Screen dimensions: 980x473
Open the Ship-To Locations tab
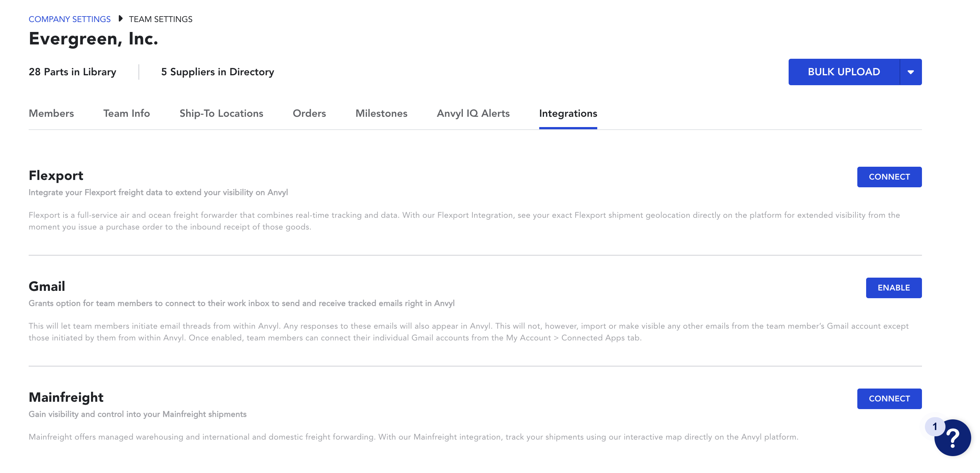tap(221, 113)
